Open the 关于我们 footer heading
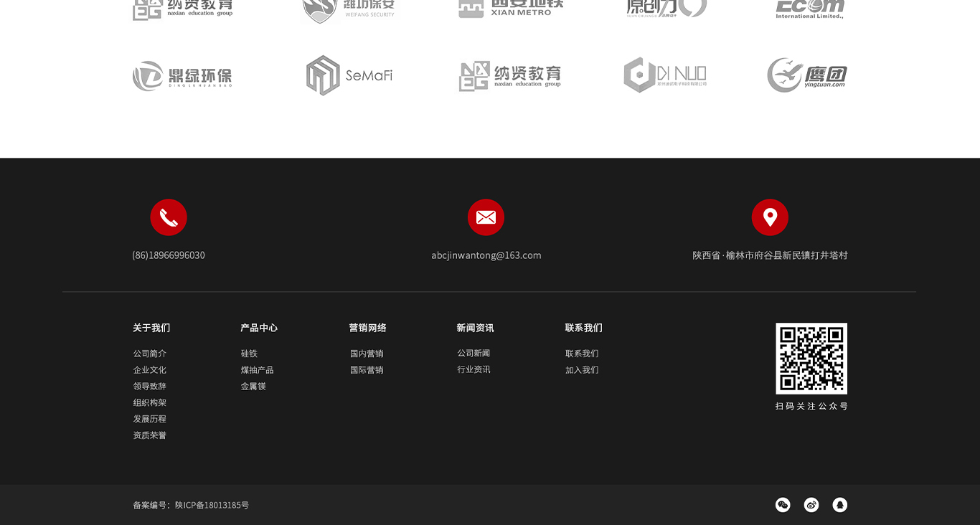 [x=151, y=328]
